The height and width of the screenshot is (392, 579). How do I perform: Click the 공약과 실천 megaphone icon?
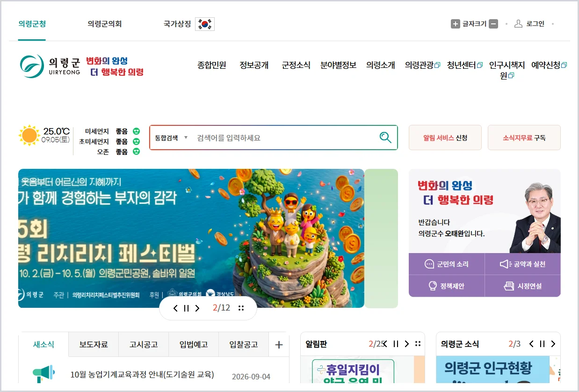point(506,264)
